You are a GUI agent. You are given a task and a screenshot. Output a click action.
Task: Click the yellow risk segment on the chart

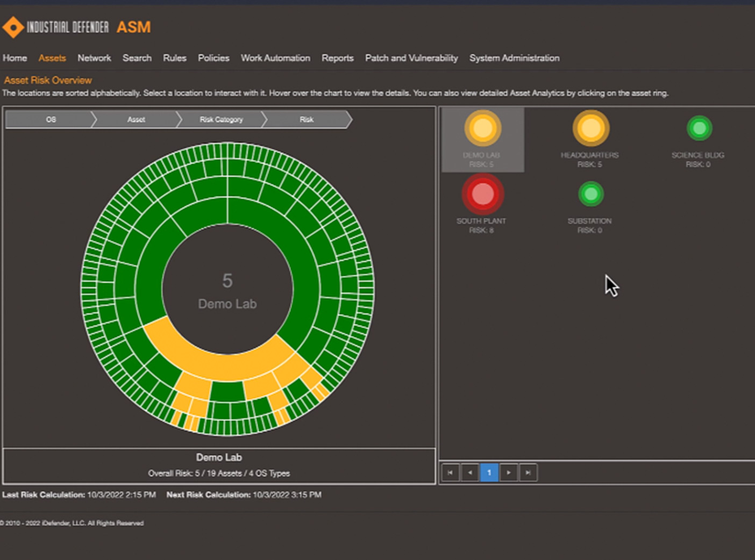click(215, 355)
